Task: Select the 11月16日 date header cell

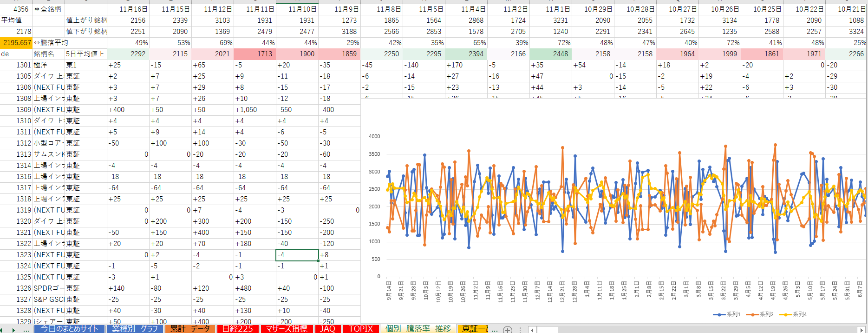Action: tap(128, 9)
